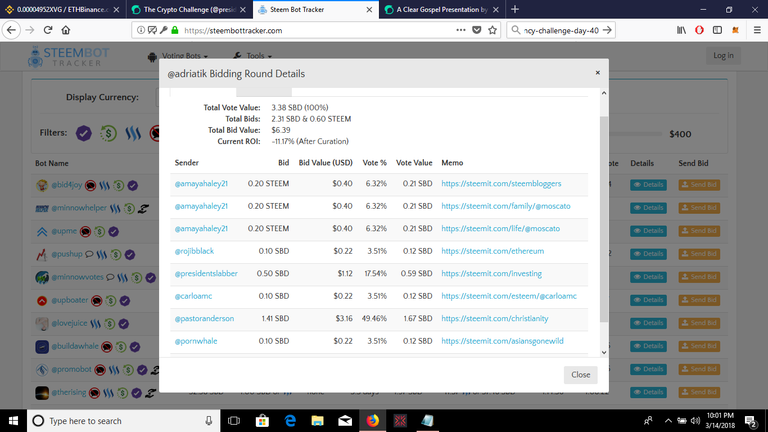Open @pornwhale sender profile link

(196, 341)
